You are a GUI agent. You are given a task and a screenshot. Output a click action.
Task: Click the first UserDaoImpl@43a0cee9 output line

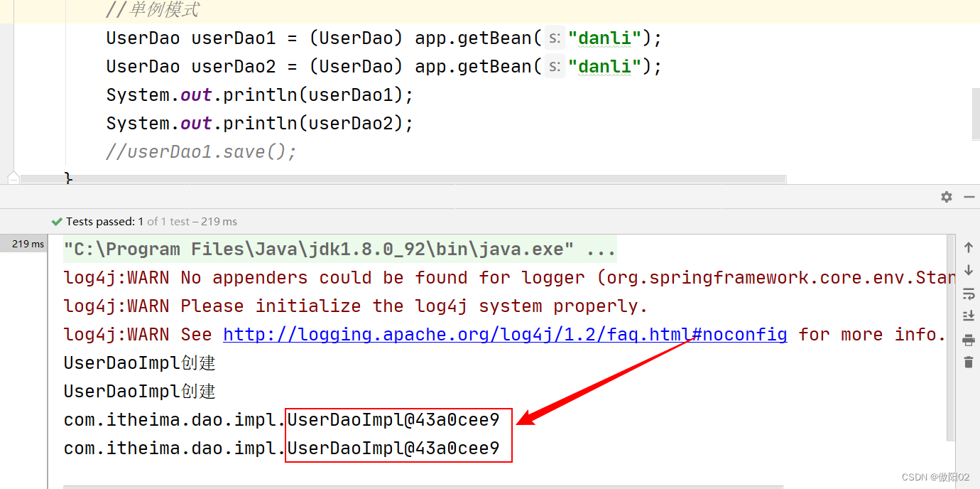[x=282, y=420]
